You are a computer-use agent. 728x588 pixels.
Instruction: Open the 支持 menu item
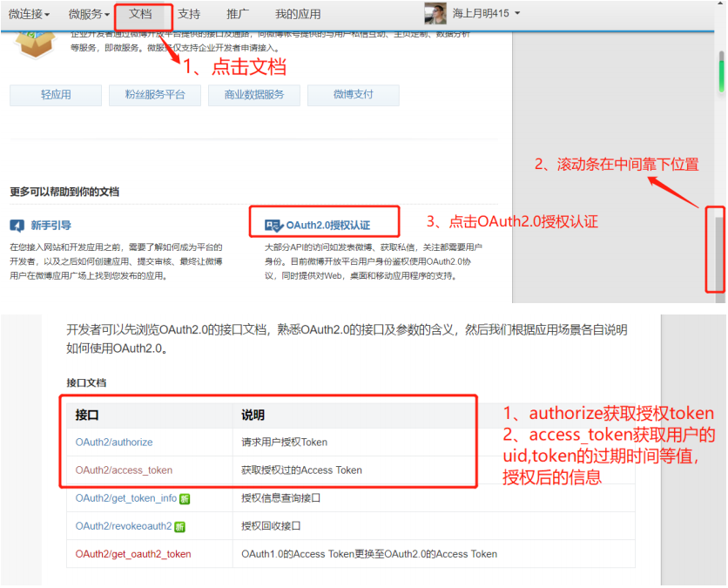(189, 15)
